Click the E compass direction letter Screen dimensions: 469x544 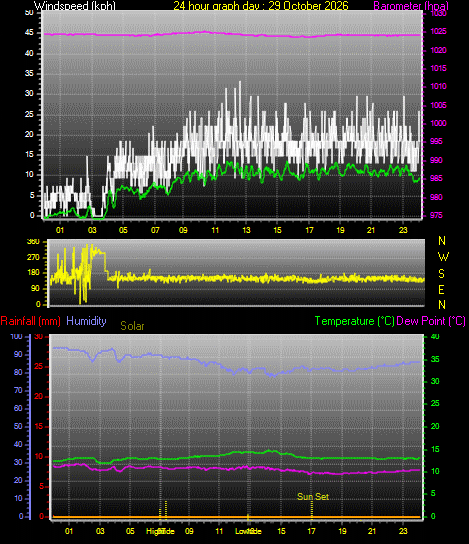coord(441,290)
